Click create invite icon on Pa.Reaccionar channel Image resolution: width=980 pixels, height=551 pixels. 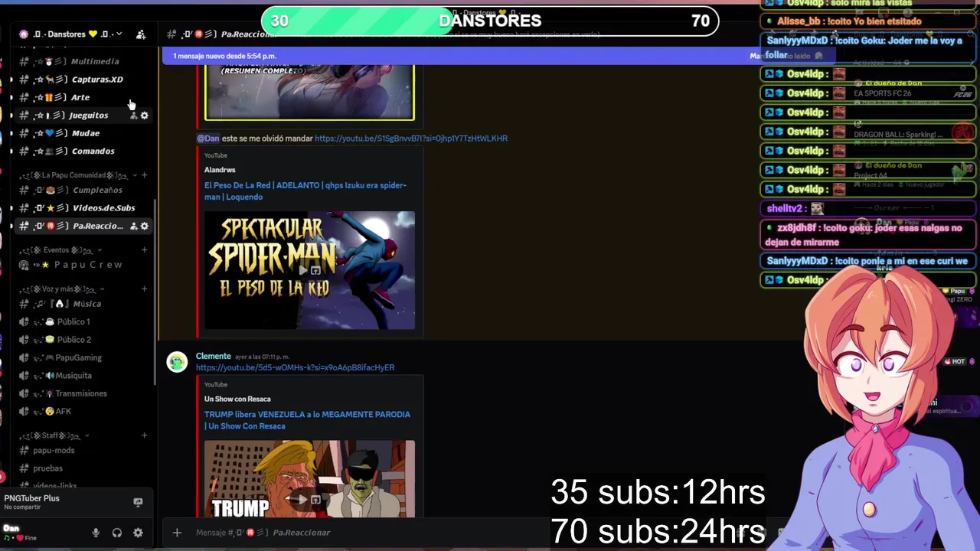tap(133, 226)
